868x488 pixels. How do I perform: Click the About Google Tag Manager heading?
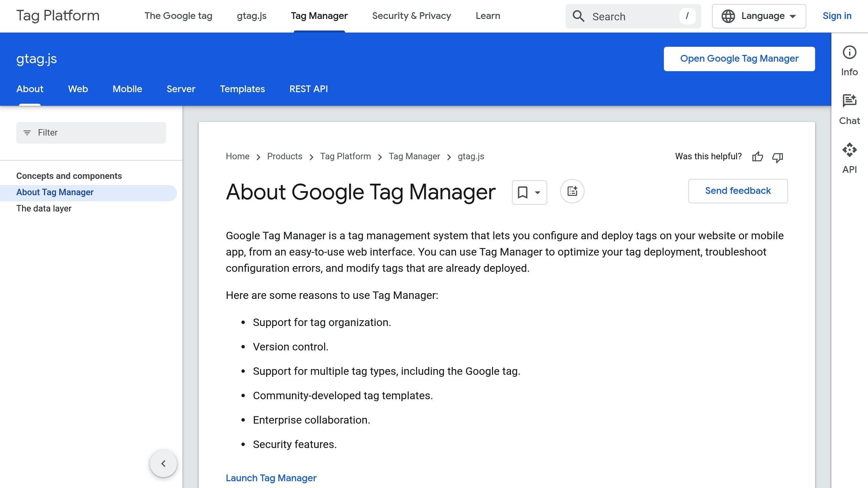coord(360,192)
